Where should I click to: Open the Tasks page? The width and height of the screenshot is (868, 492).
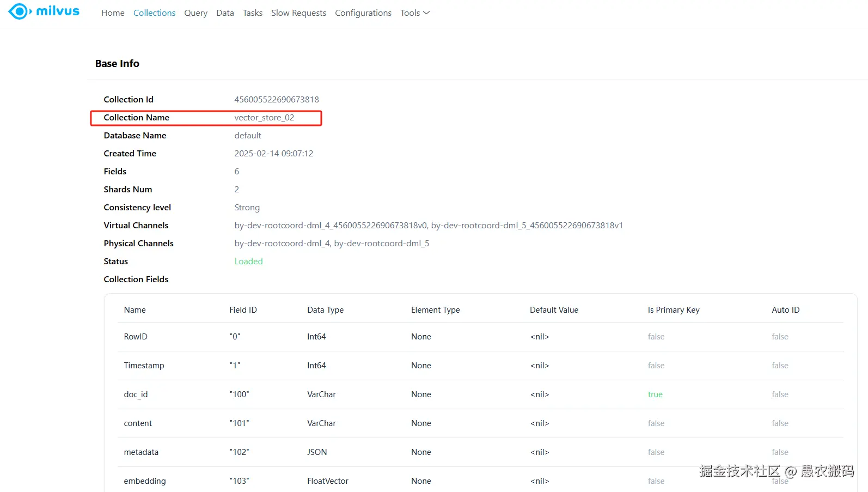pos(253,13)
